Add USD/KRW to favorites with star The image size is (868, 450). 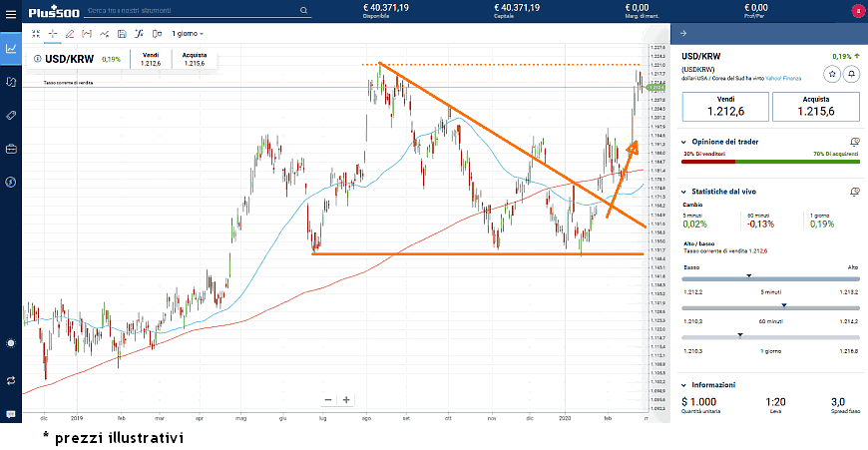pyautogui.click(x=830, y=74)
